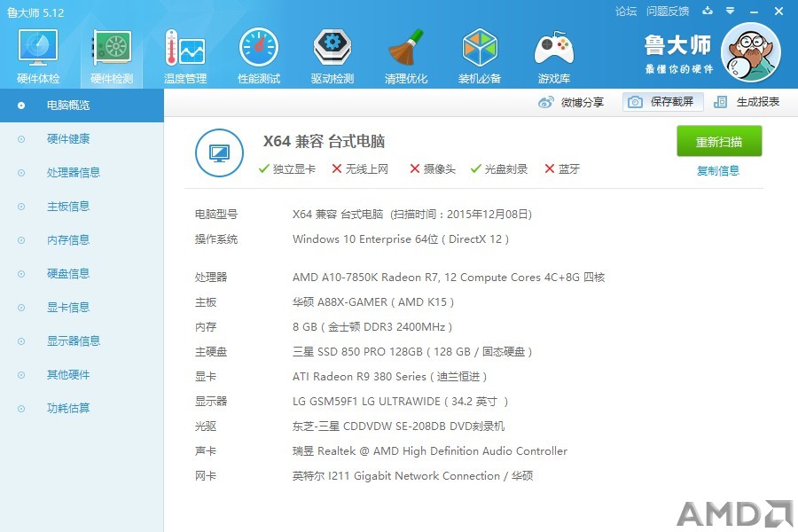
Task: Click the 微博分享 label
Action: point(583,102)
